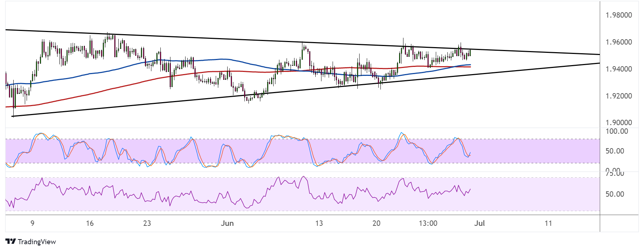Click the 100.00 stochastic scale label
The image size is (644, 251).
pos(617,131)
